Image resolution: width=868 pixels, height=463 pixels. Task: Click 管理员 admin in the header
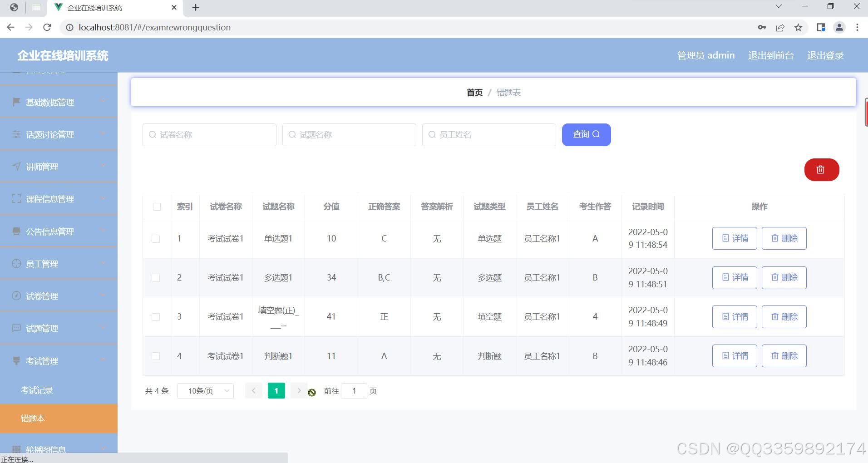coord(705,55)
